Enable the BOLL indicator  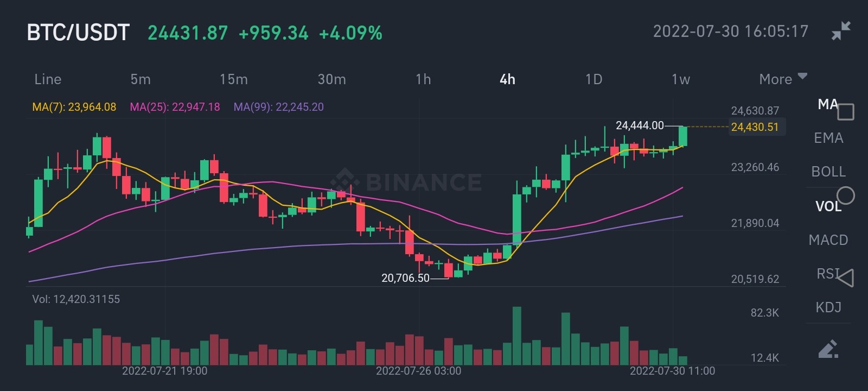click(828, 172)
